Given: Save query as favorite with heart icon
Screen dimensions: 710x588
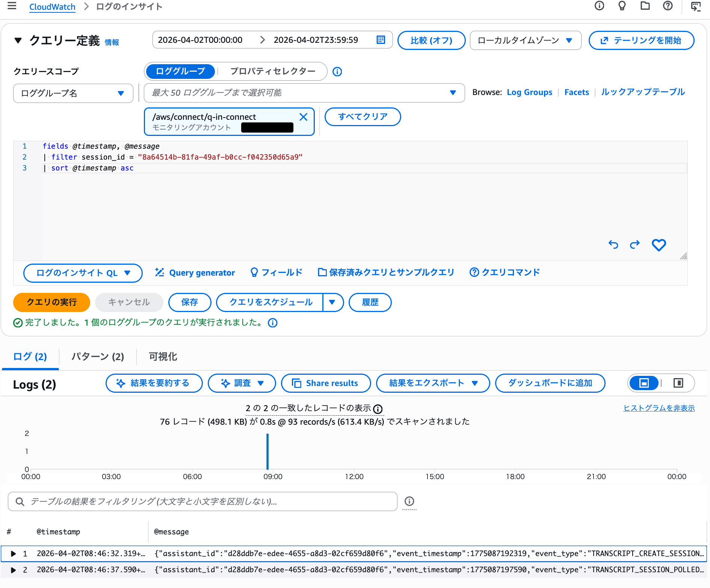Looking at the screenshot, I should (x=659, y=245).
